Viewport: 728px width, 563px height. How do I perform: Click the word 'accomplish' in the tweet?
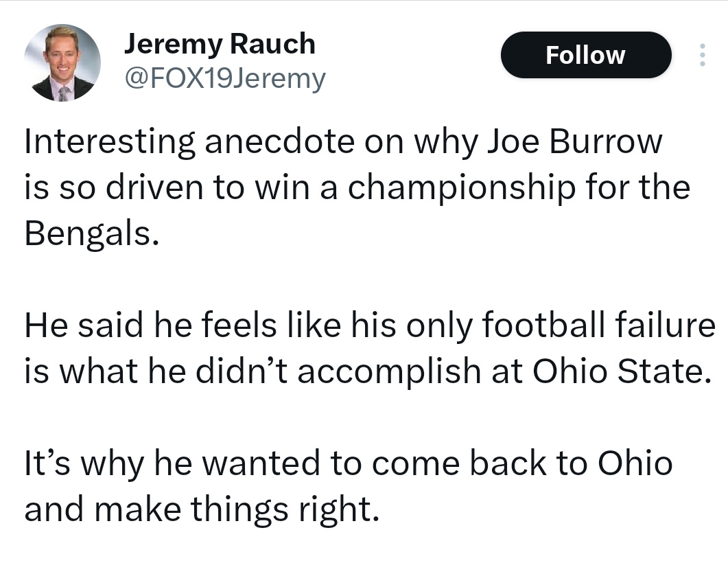point(389,371)
